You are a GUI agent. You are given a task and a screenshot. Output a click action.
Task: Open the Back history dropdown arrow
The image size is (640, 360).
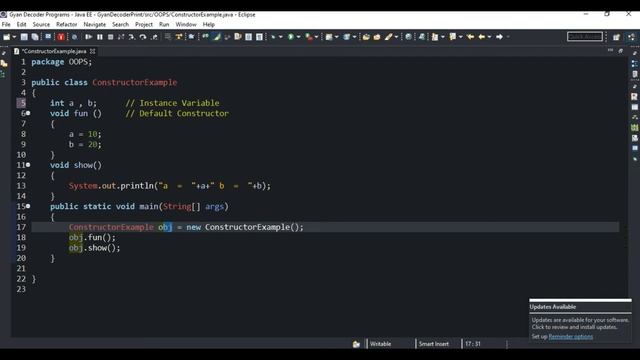pos(489,37)
